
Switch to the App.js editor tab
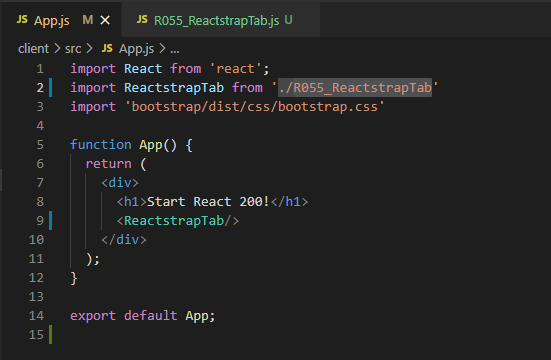[x=61, y=20]
